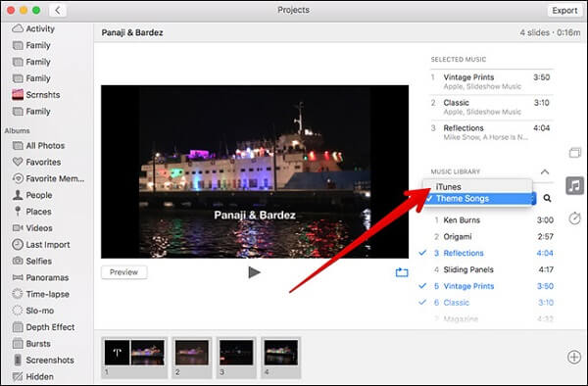The image size is (588, 386).
Task: Deselect the checked Reflections song
Action: pyautogui.click(x=486, y=253)
